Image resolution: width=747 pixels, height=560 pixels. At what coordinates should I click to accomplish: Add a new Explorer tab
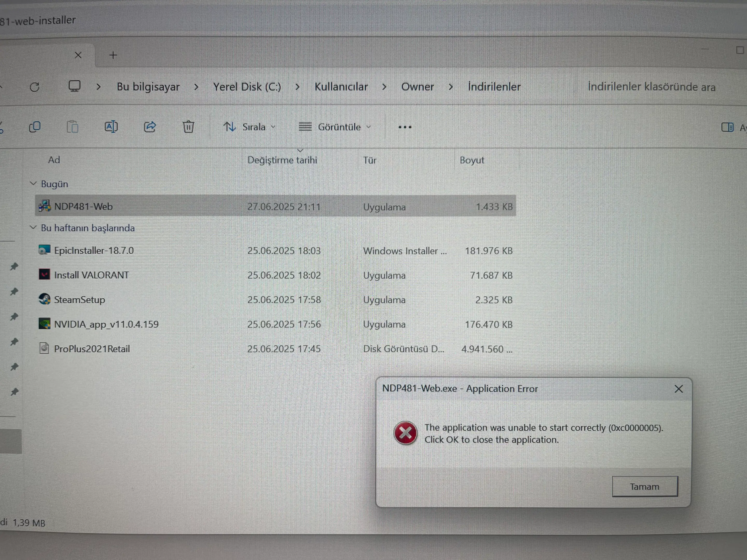pyautogui.click(x=113, y=55)
